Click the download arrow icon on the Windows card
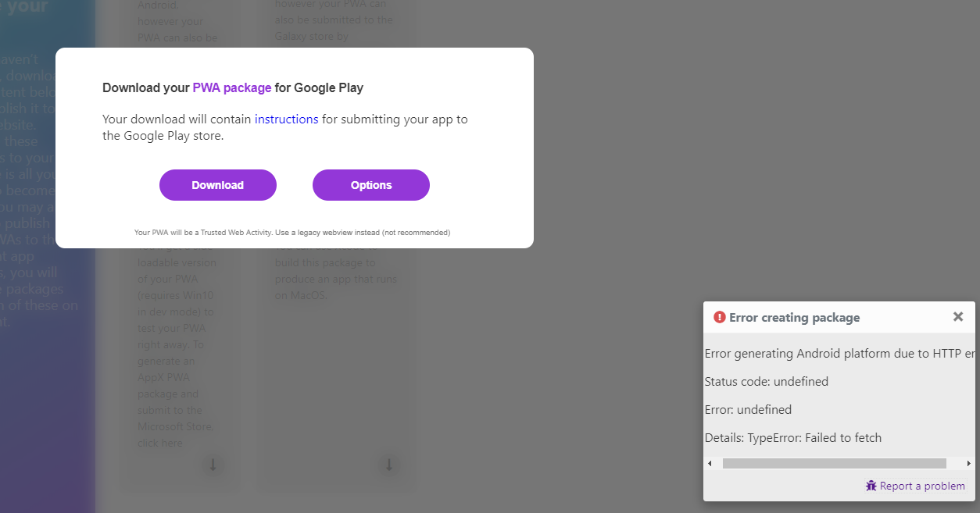This screenshot has width=980, height=513. point(213,465)
